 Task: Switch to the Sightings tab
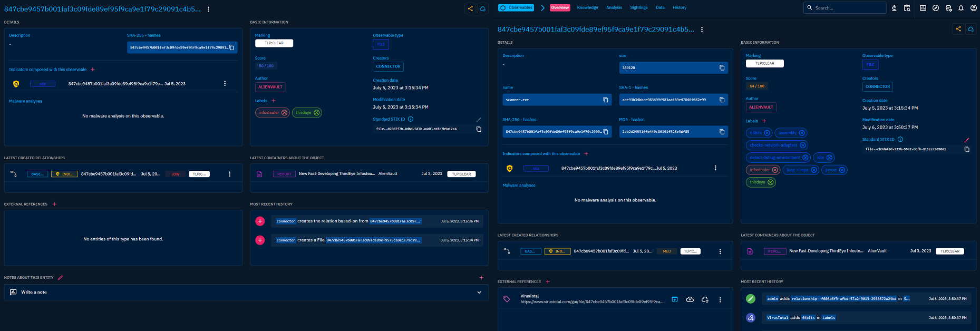pyautogui.click(x=638, y=8)
